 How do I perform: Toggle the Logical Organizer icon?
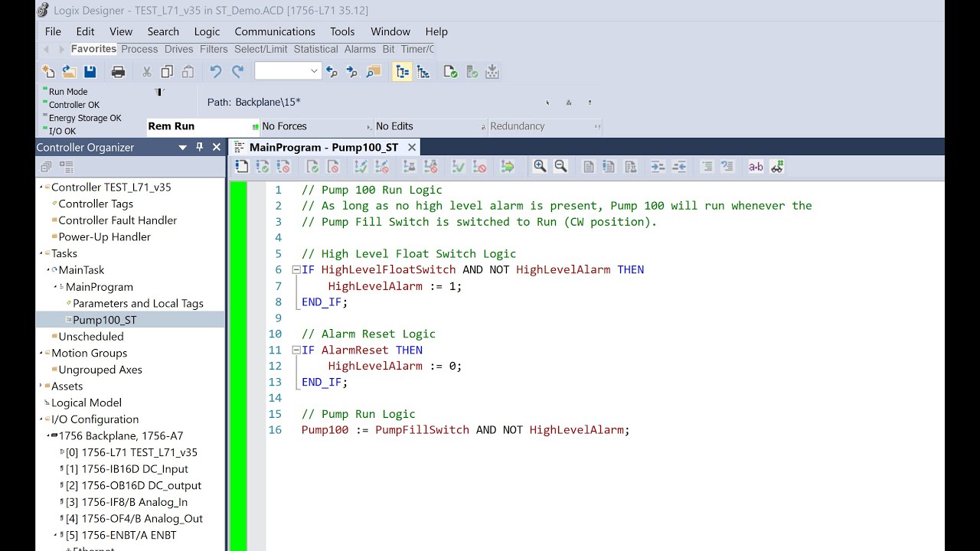(423, 71)
